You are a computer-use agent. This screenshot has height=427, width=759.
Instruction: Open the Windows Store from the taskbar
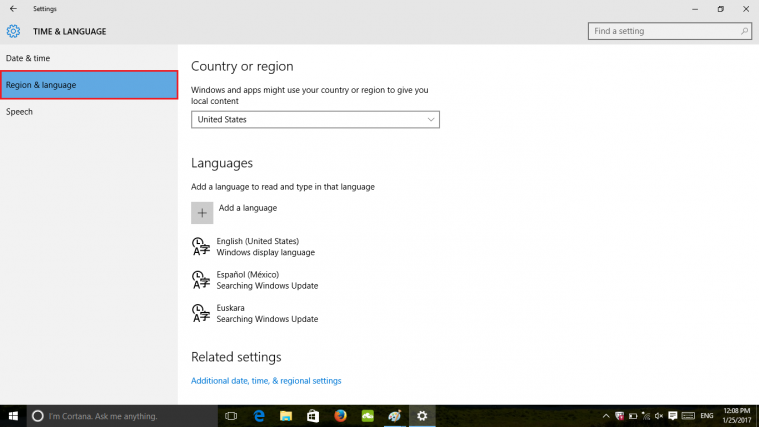[x=313, y=416]
